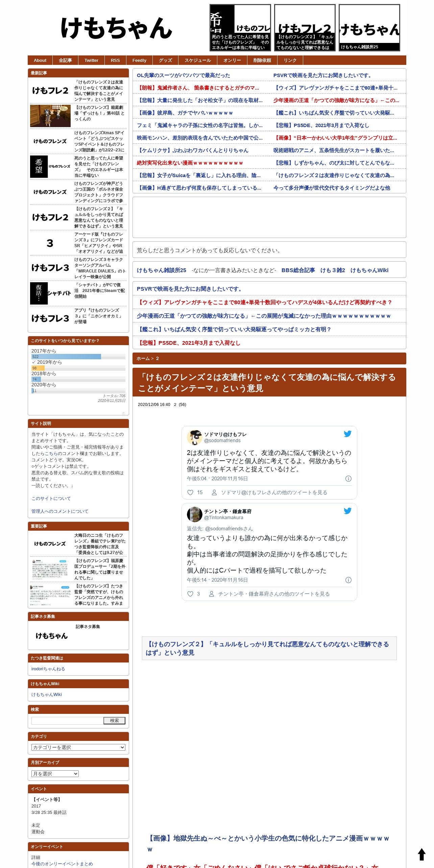
Task: Open けも３雑2 link
Action: pos(333,270)
